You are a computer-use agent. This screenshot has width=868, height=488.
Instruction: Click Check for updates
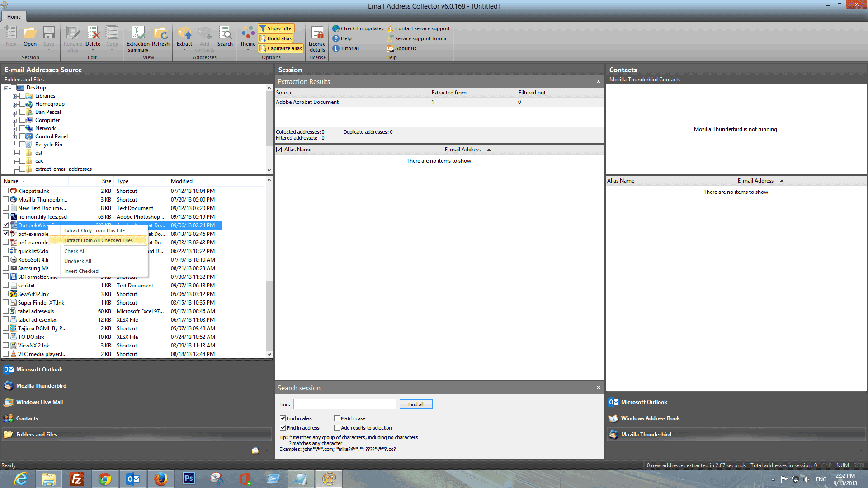(x=358, y=28)
